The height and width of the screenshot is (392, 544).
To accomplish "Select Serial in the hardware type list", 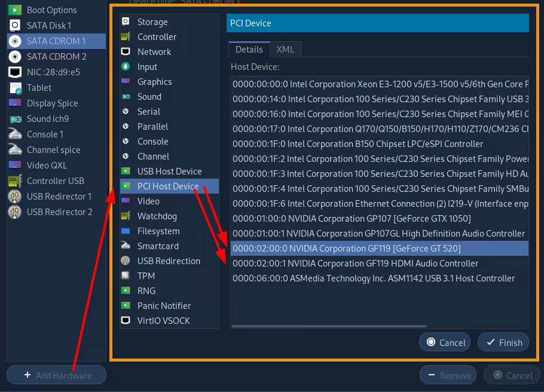I will [169, 111].
